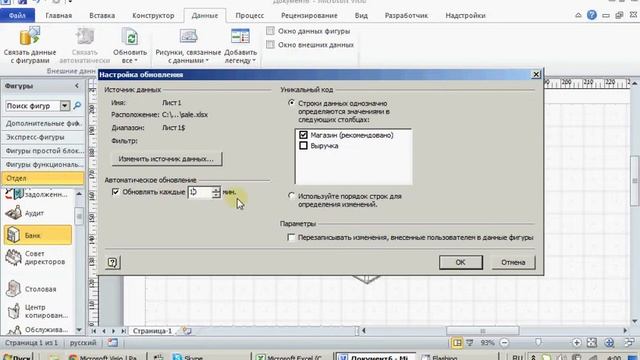This screenshot has width=640, height=360.
Task: Switch to the Вставка ribbon tab
Action: (102, 16)
